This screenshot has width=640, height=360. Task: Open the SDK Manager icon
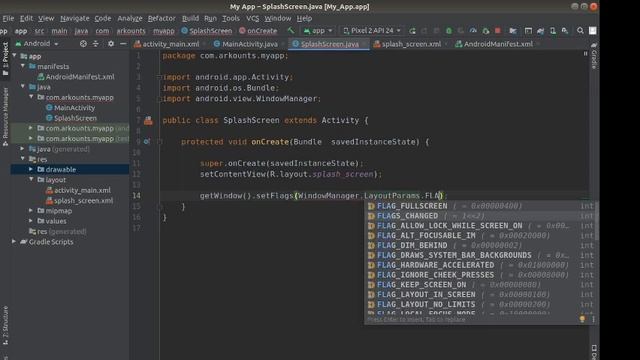(x=565, y=31)
